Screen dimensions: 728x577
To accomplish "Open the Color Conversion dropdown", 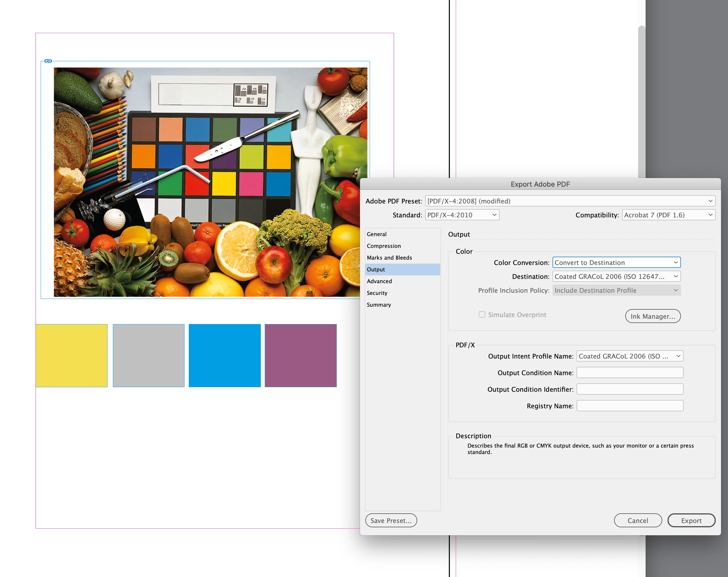I will 616,263.
